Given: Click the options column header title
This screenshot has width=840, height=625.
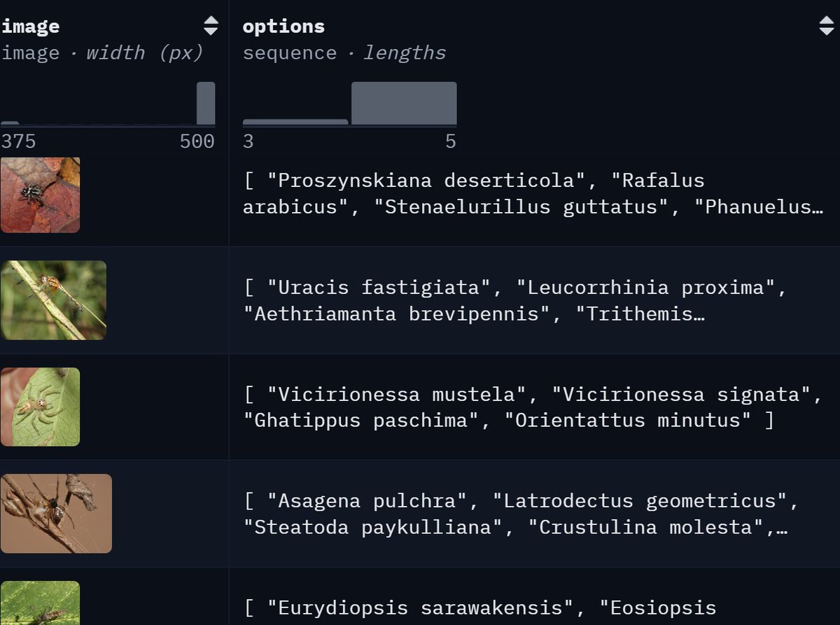Looking at the screenshot, I should 283,27.
